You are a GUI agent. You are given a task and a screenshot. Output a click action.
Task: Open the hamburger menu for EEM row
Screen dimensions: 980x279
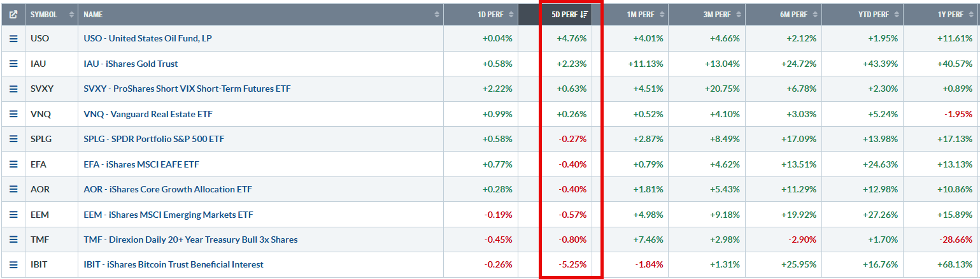[x=13, y=215]
